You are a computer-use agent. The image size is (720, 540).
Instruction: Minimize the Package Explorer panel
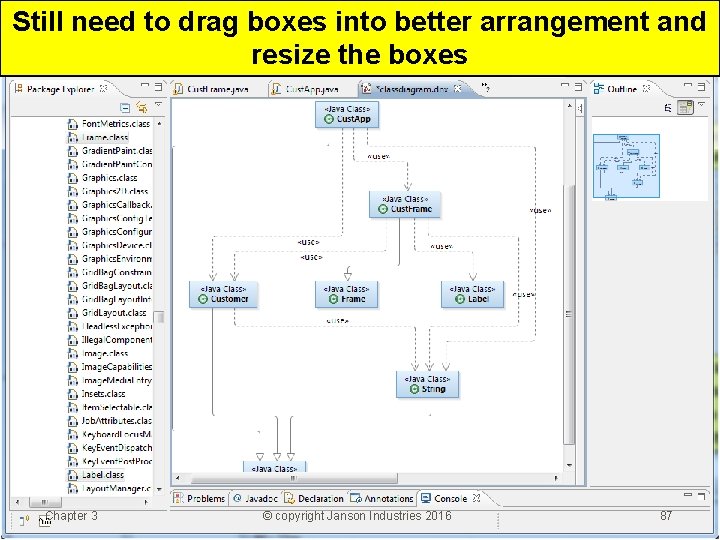tap(145, 85)
